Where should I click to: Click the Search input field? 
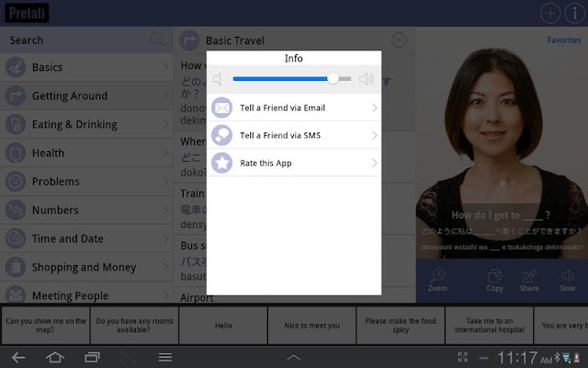point(86,40)
